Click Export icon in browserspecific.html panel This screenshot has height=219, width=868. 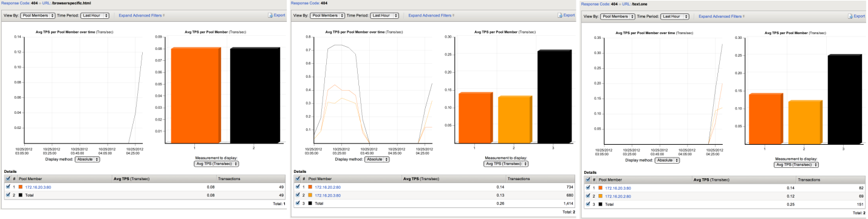click(271, 15)
